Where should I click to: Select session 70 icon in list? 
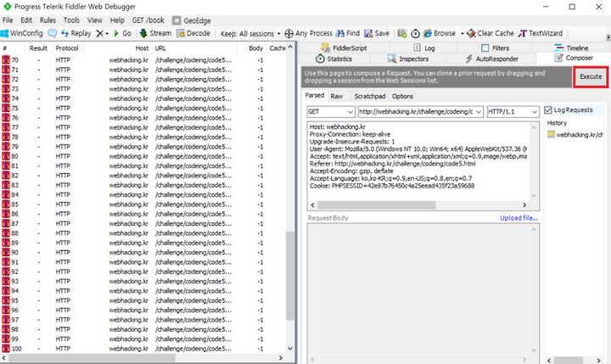pyautogui.click(x=6, y=60)
